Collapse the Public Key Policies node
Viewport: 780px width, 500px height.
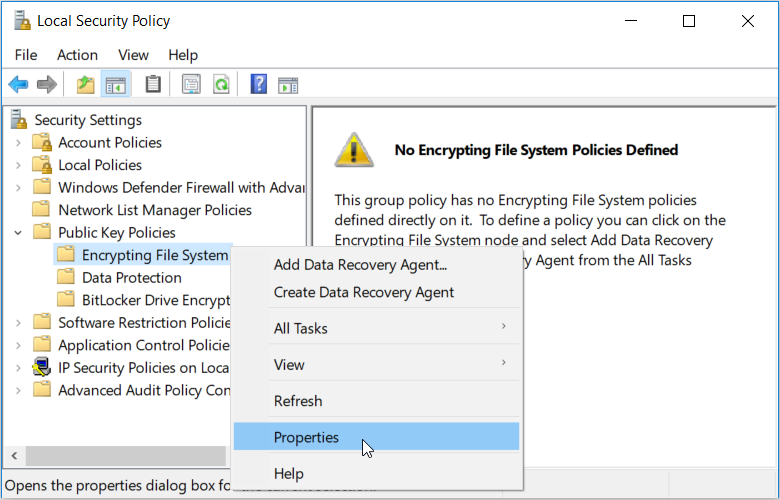click(x=18, y=233)
